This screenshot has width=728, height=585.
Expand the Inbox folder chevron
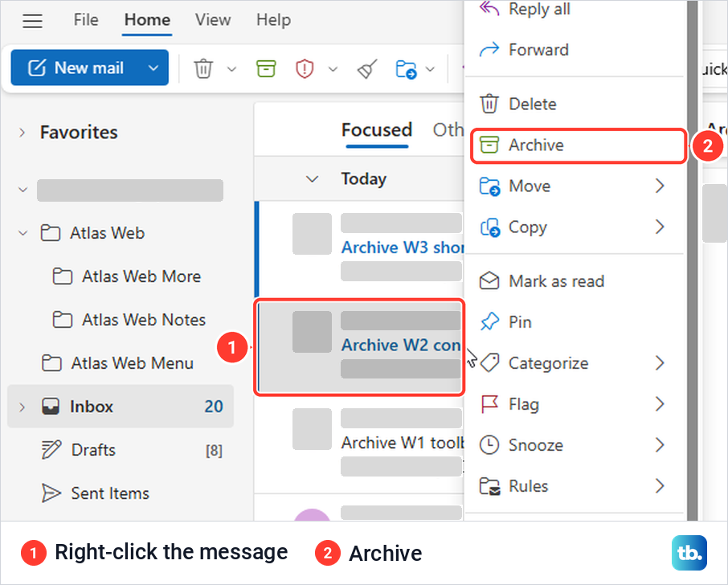[22, 407]
